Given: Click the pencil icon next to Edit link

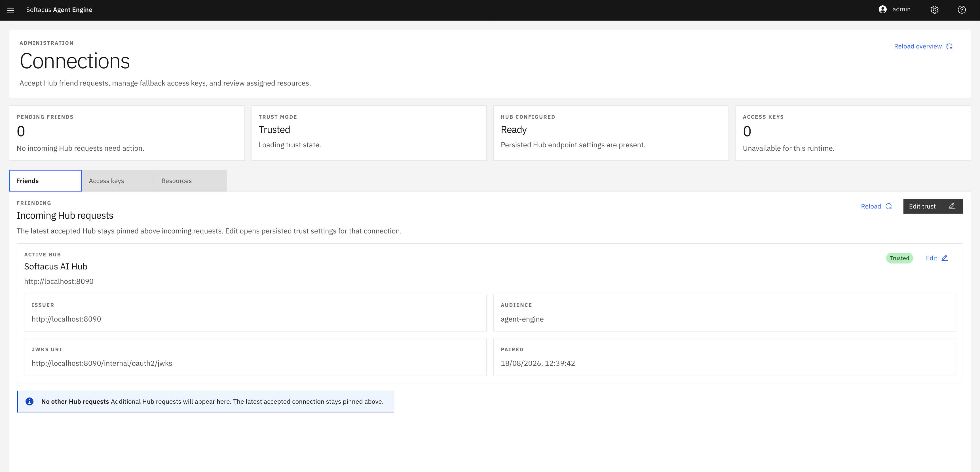Looking at the screenshot, I should 945,258.
